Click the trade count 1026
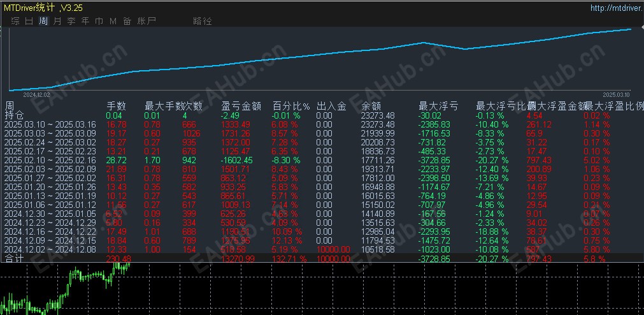644x315 pixels. (x=191, y=134)
